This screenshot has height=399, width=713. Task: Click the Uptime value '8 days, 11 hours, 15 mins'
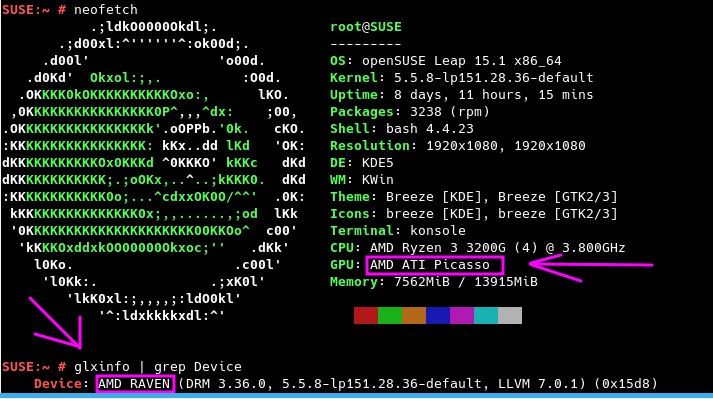(493, 95)
